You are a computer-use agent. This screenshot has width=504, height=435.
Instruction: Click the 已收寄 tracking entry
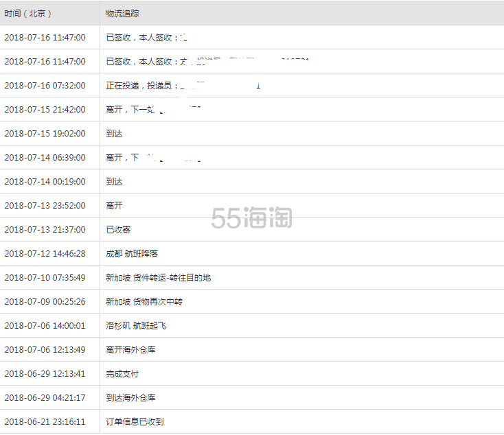coord(118,230)
